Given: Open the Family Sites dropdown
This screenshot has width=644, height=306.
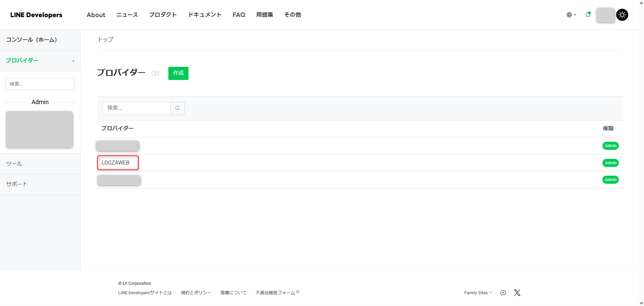Looking at the screenshot, I should (x=478, y=293).
